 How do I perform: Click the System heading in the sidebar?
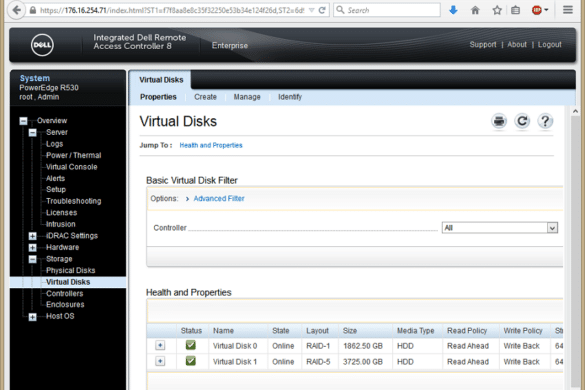tap(35, 78)
